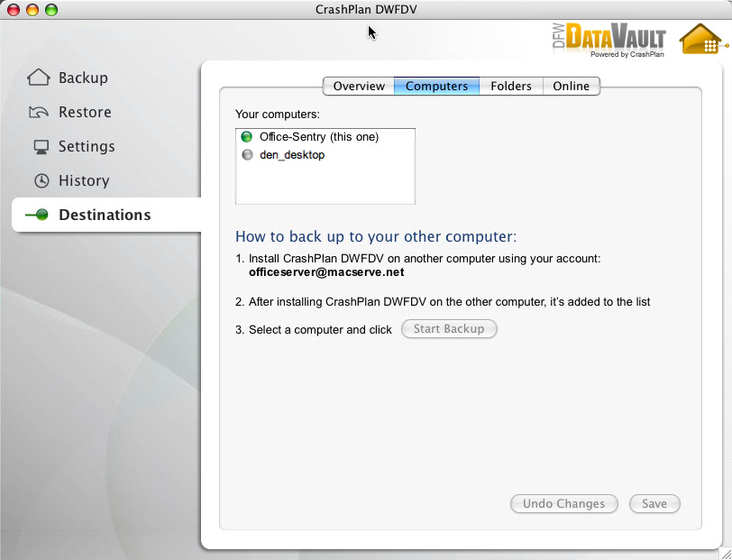732x560 pixels.
Task: Open the History section label
Action: 84,180
